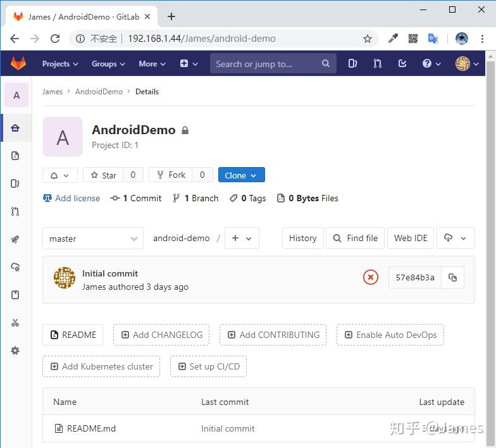Open the download source code dropdown

click(x=456, y=238)
